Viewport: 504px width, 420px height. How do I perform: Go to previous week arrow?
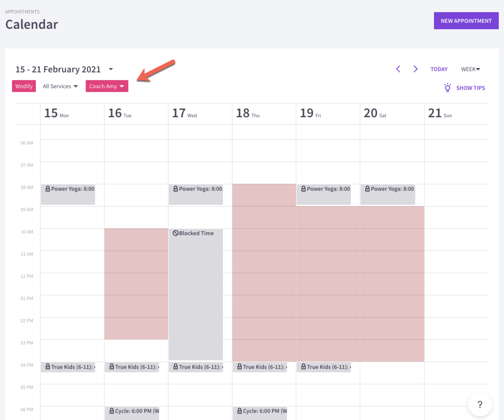398,69
